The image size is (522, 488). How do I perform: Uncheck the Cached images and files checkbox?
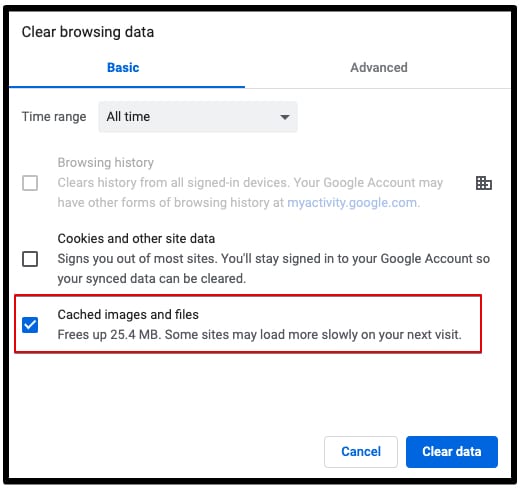30,325
